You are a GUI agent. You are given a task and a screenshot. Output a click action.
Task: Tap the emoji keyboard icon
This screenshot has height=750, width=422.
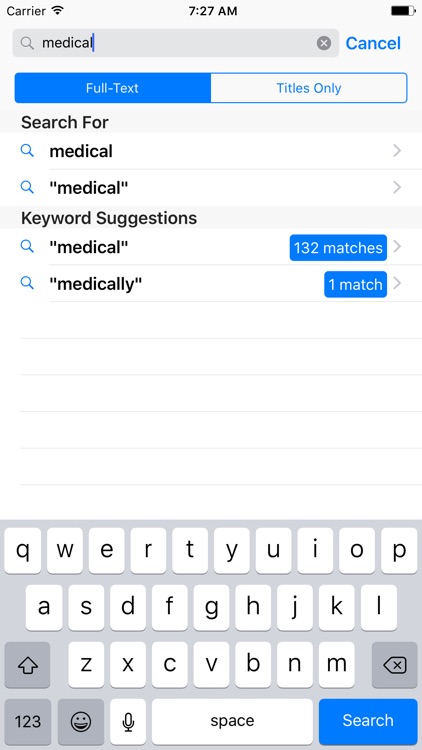tap(81, 721)
